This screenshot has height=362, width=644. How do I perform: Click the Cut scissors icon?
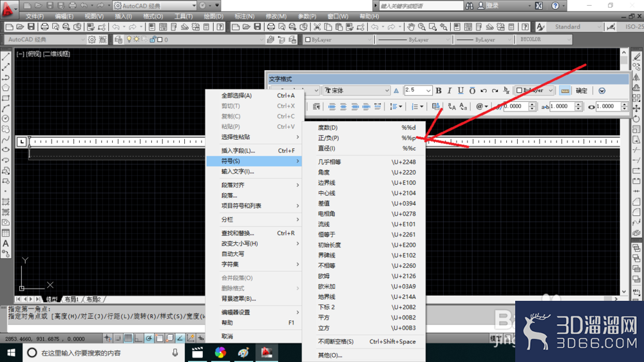click(x=317, y=26)
